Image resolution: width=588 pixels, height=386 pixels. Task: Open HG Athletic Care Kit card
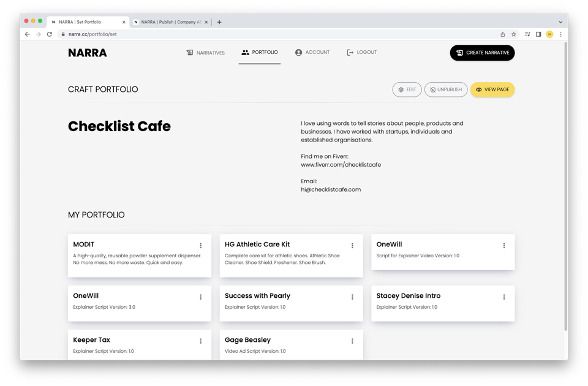point(291,256)
